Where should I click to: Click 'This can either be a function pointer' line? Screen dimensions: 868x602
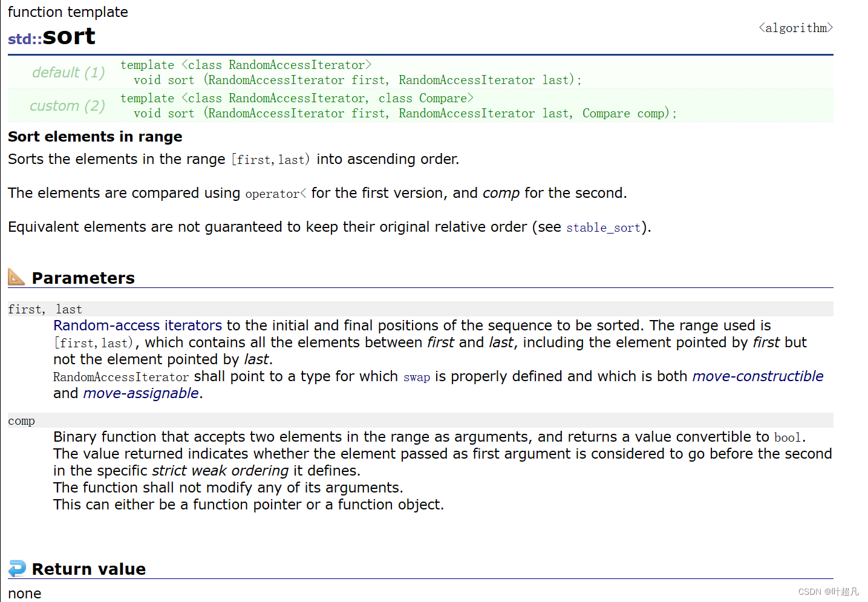tap(249, 505)
